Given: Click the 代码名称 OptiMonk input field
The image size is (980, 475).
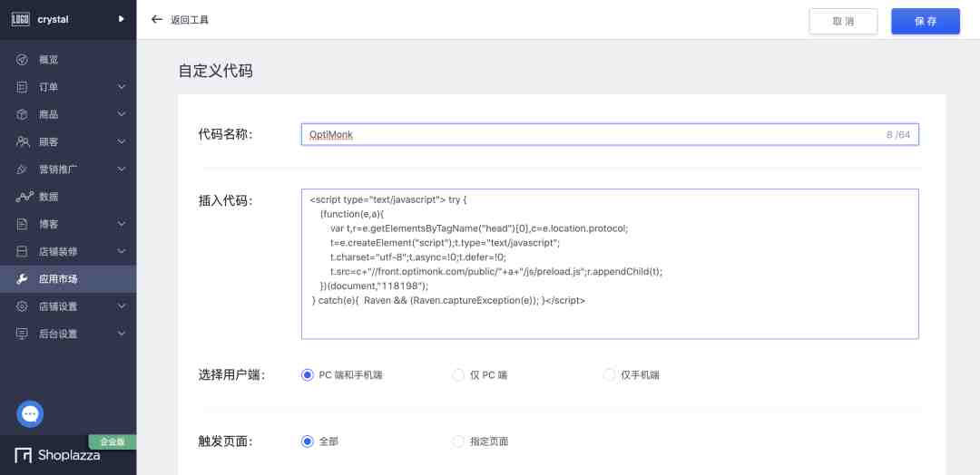Looking at the screenshot, I should pyautogui.click(x=610, y=134).
